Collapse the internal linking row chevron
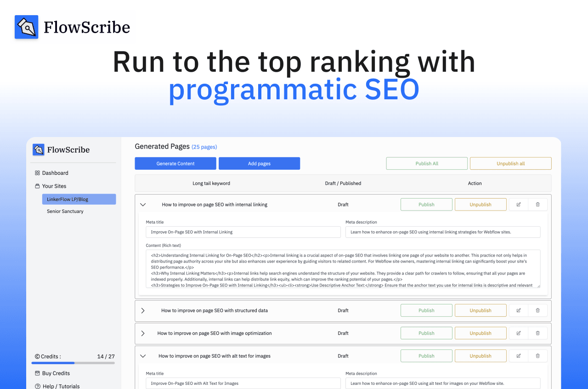Viewport: 588px width, 389px height. coord(143,205)
